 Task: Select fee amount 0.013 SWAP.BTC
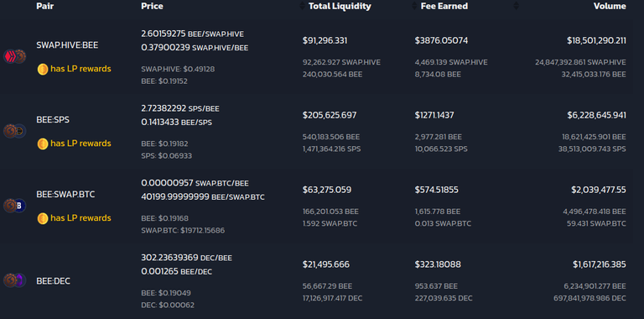[x=443, y=224]
